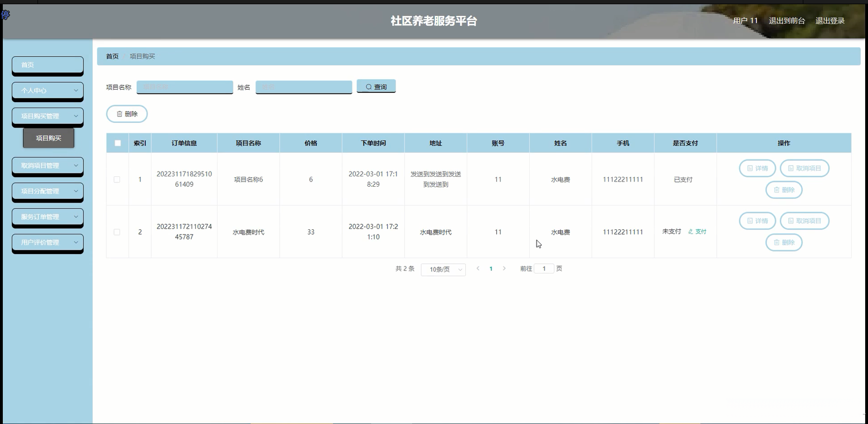
Task: Click the 索引 column header
Action: coord(140,143)
